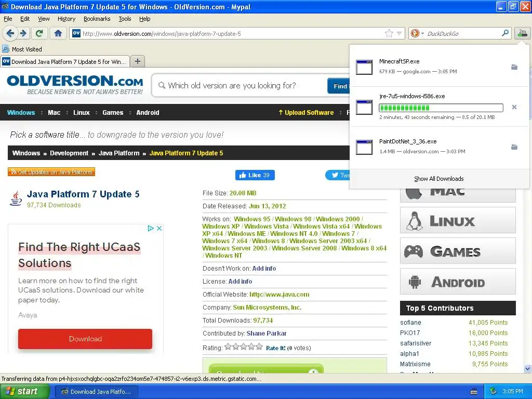Go back with the Back arrow button
Screen dimensions: 532x399
10,33
